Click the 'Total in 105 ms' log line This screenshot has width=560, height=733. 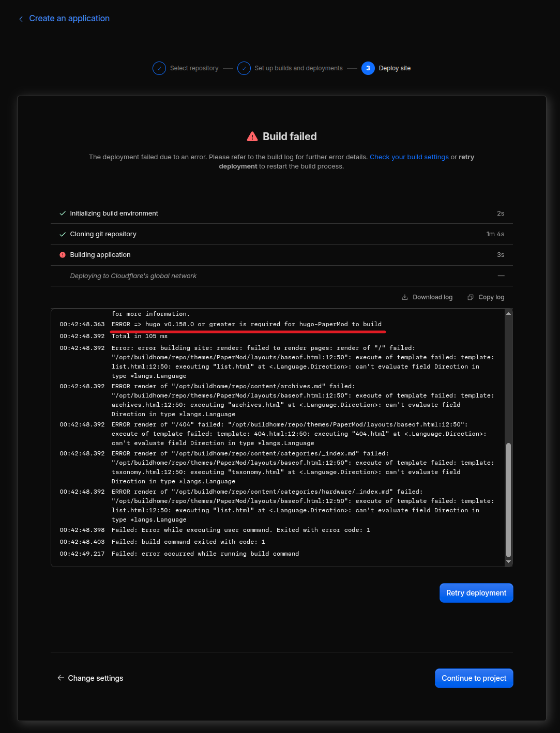click(140, 336)
